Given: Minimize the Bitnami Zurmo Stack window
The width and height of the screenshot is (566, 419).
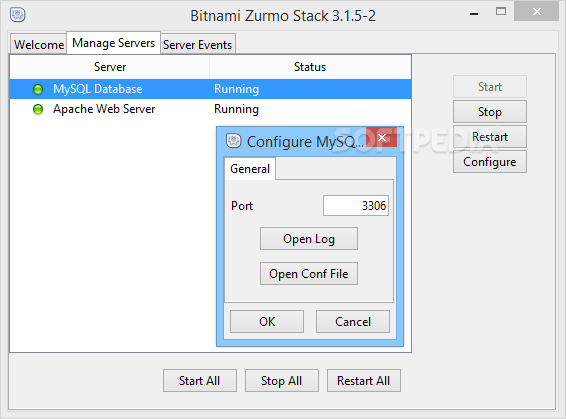Looking at the screenshot, I should pos(474,14).
